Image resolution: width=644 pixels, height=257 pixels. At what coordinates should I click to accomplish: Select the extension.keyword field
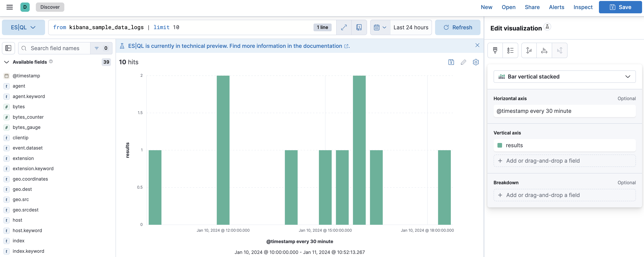point(33,169)
